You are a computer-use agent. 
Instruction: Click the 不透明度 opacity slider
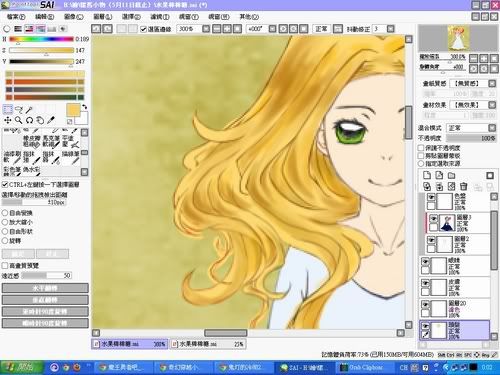[471, 138]
